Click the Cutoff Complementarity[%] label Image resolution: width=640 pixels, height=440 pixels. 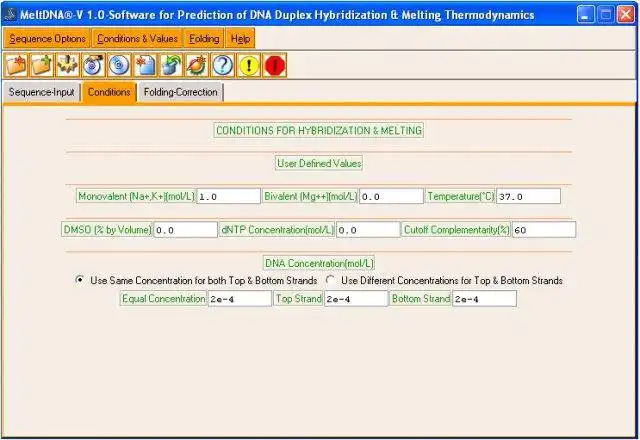click(456, 230)
